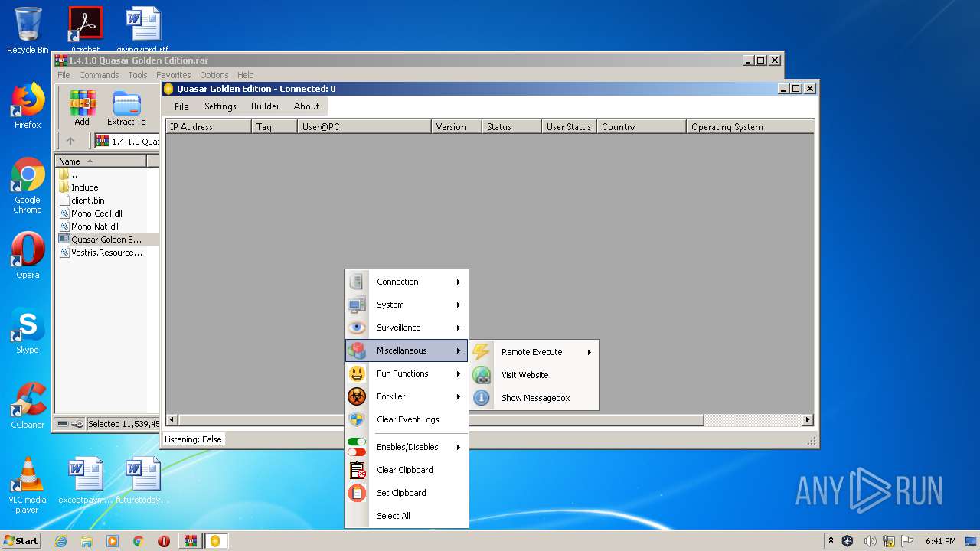Click the Set Clipboard red icon
This screenshot has width=980, height=551.
(x=357, y=493)
